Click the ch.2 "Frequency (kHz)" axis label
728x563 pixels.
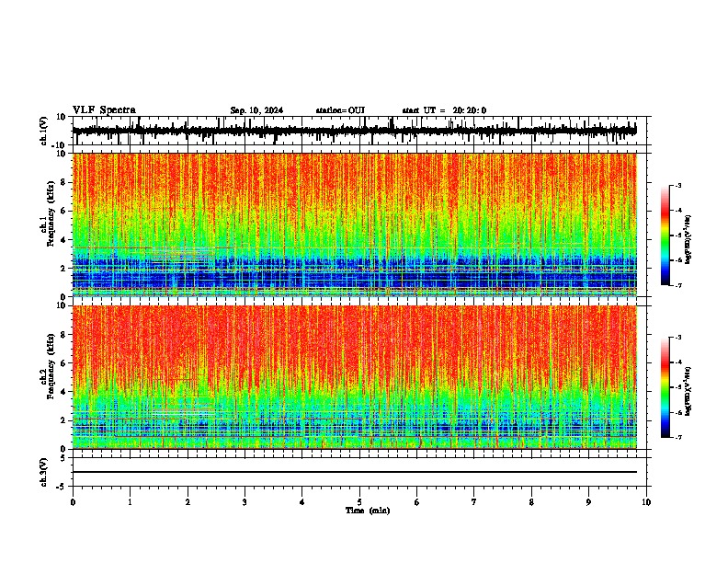click(51, 366)
